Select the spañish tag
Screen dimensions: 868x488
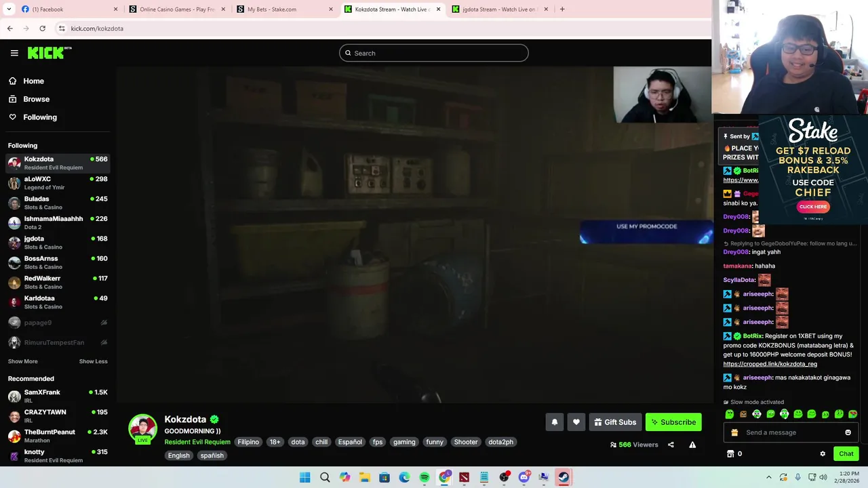(x=212, y=455)
